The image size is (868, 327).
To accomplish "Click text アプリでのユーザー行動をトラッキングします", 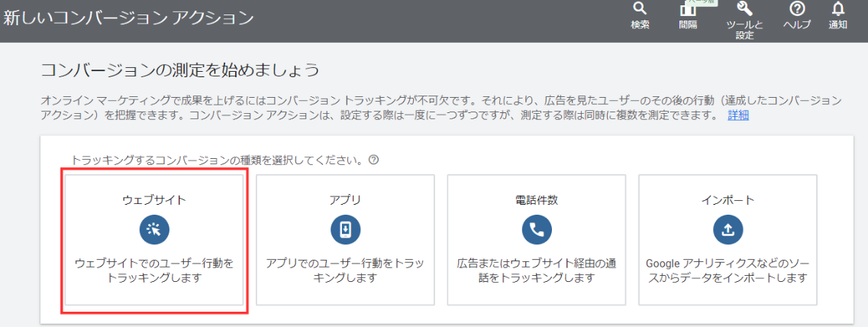I will pyautogui.click(x=345, y=270).
